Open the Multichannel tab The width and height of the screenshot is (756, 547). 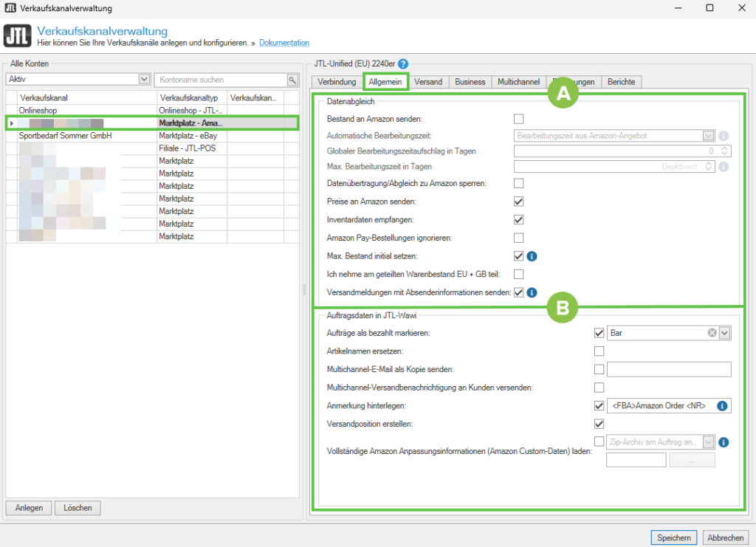coord(517,82)
